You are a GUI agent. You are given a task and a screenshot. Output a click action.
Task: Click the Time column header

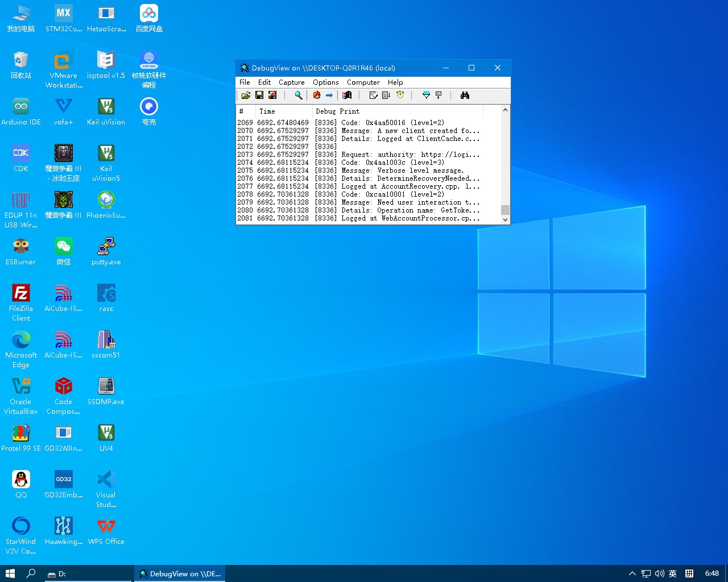click(267, 111)
